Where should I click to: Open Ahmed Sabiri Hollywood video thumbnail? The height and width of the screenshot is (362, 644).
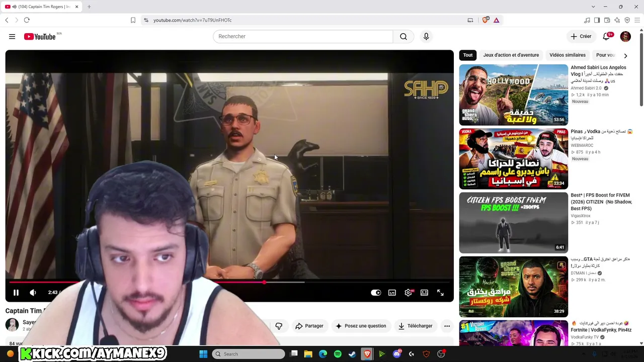point(513,95)
